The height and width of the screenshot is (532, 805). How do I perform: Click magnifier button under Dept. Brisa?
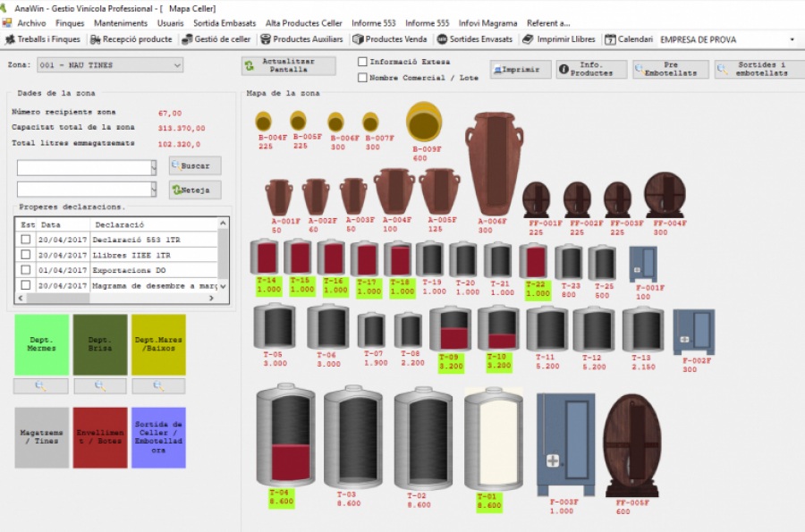coord(100,385)
